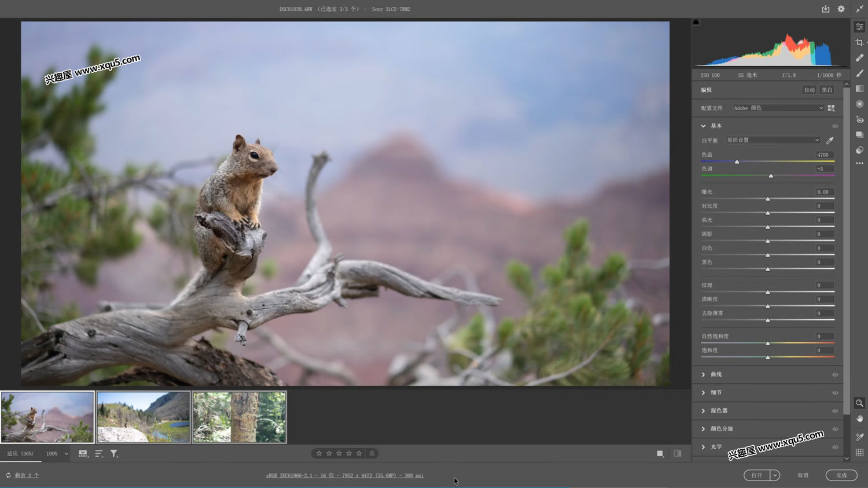The width and height of the screenshot is (868, 488).
Task: Open the Zoom tool
Action: [859, 403]
